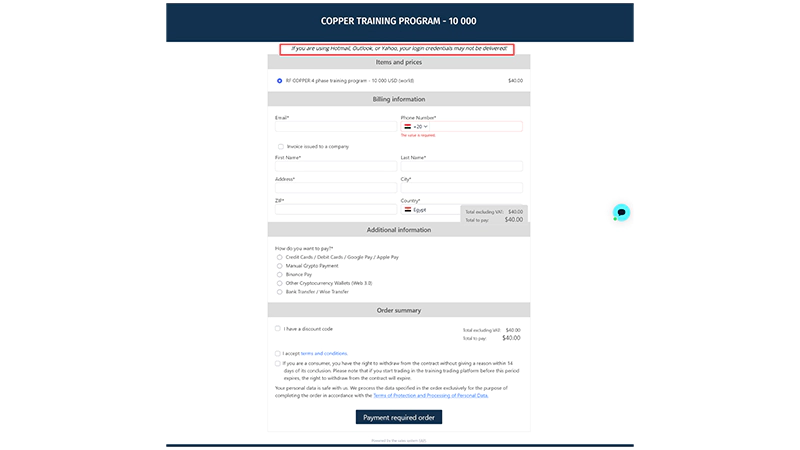Viewport: 800px width, 450px height.
Task: Check 'Invoice issued to a company'
Action: 280,146
